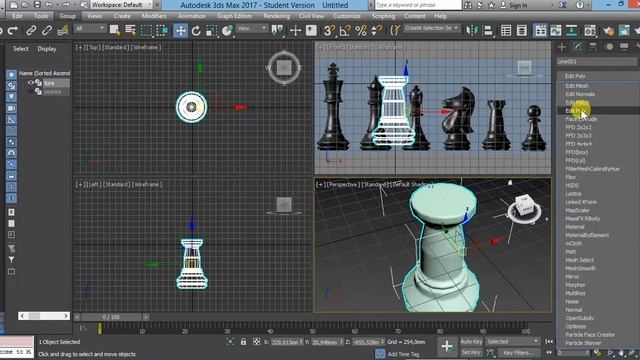Toggle the 3D Snaps button
The image size is (640, 360).
329,31
